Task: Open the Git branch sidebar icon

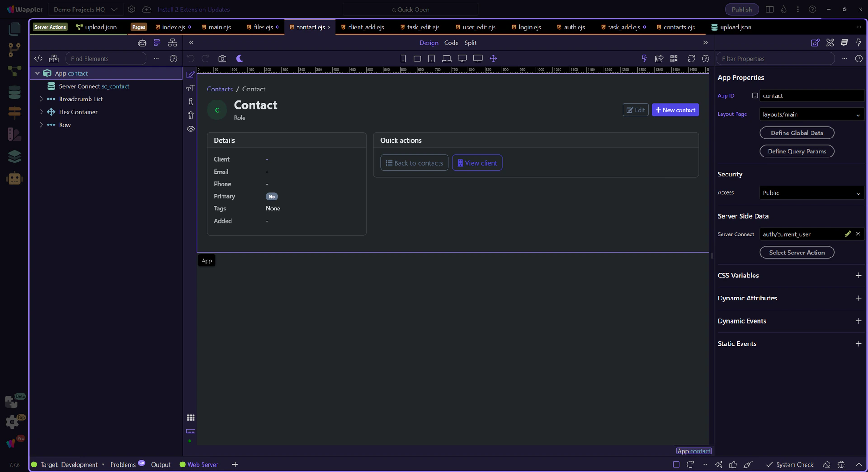Action: tap(14, 49)
